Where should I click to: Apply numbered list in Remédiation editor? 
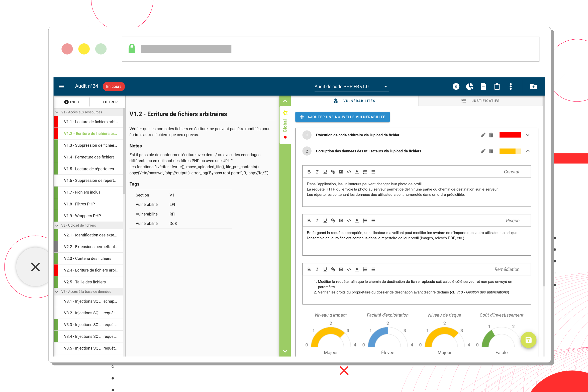click(x=365, y=269)
